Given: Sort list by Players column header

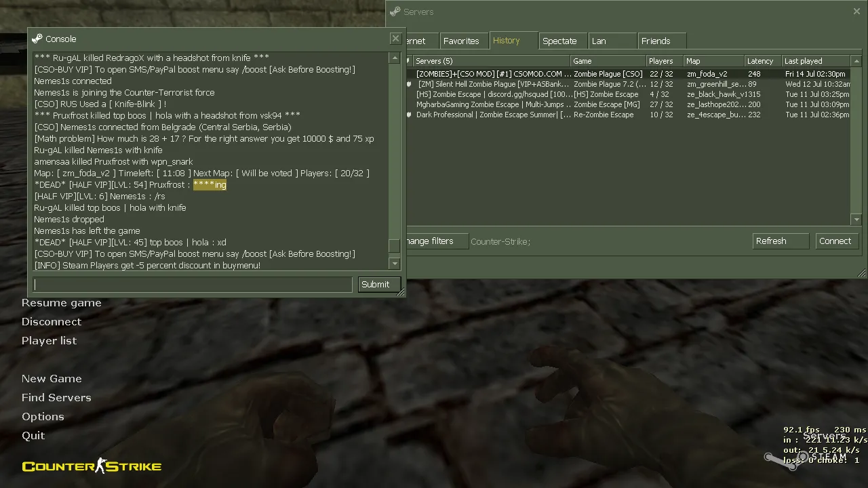Looking at the screenshot, I should 665,61.
